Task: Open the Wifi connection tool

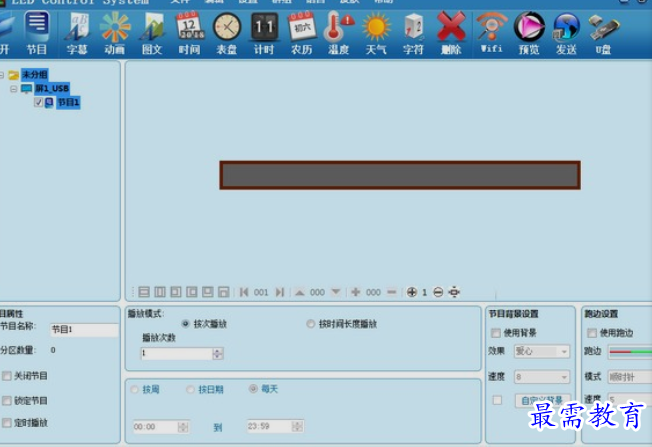Action: (491, 33)
